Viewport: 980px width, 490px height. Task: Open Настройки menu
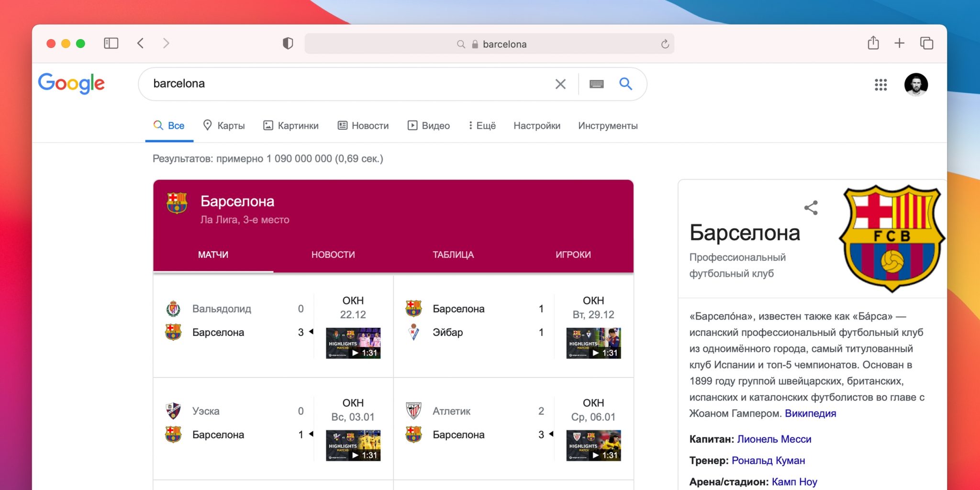(x=537, y=126)
